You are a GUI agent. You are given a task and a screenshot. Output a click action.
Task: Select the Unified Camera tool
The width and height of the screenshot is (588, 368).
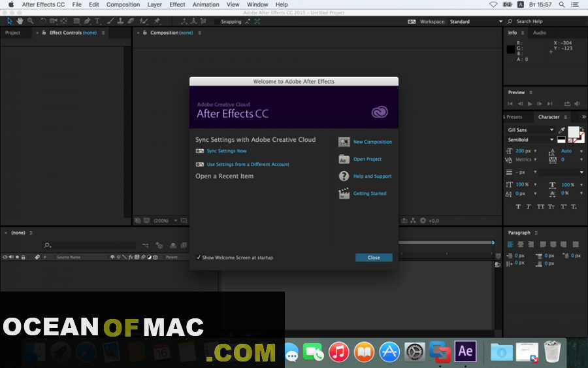54,21
